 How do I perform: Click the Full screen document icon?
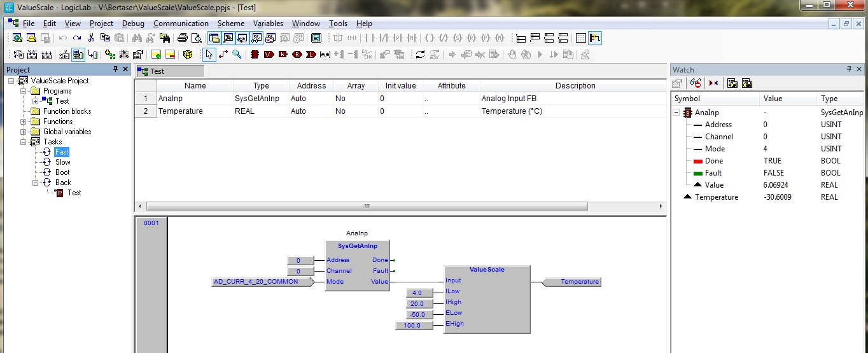[x=316, y=38]
